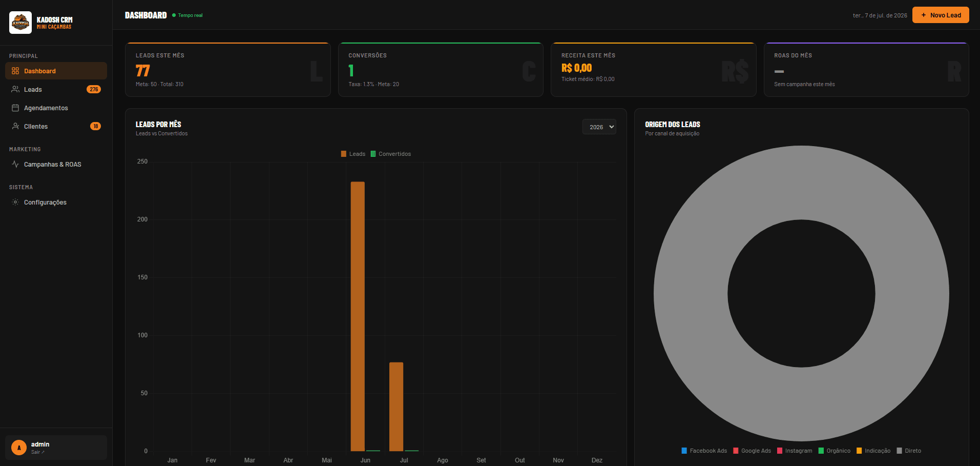Click the gray donut chart ring

click(x=692, y=293)
